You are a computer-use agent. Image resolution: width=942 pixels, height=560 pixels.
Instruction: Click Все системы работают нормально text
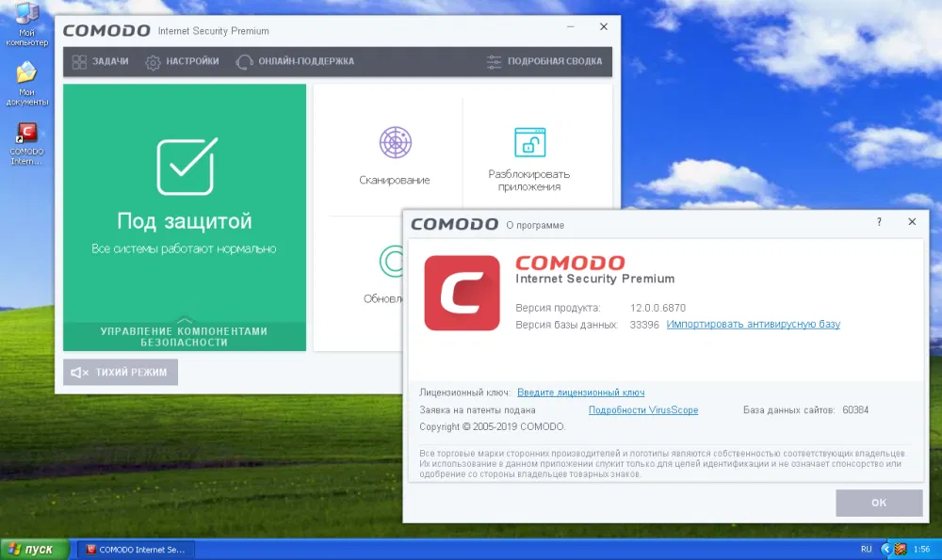(x=184, y=248)
